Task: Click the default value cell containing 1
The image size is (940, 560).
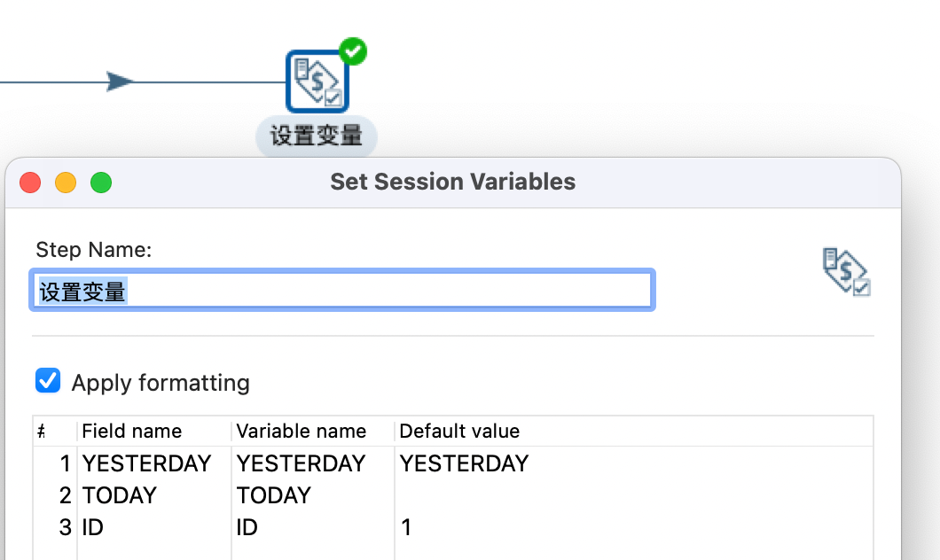Action: [407, 527]
